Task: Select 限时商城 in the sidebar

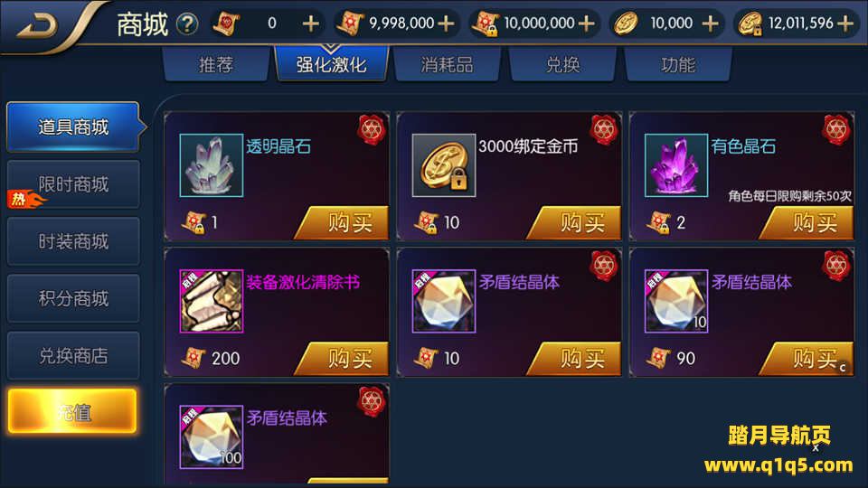Action: point(73,184)
